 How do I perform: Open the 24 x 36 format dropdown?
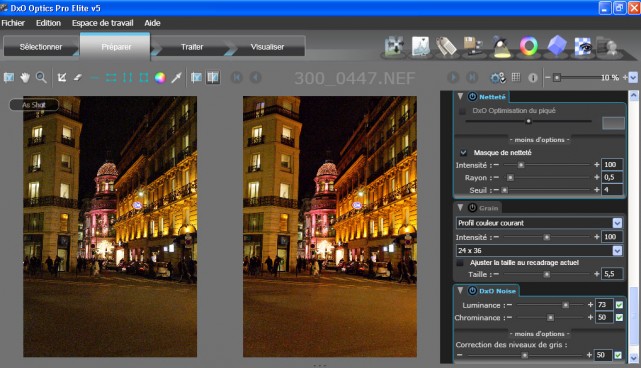click(x=617, y=250)
